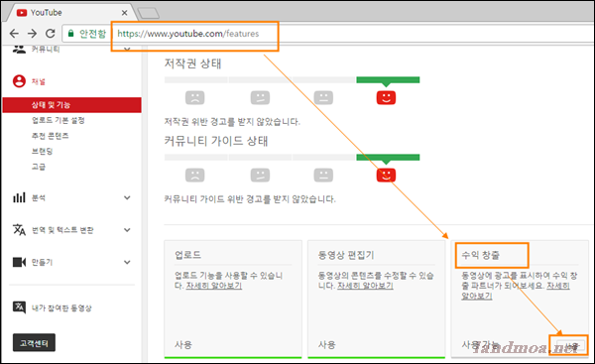Expand the 만들기 section chevron
Screen dimensions: 595x364
click(127, 262)
